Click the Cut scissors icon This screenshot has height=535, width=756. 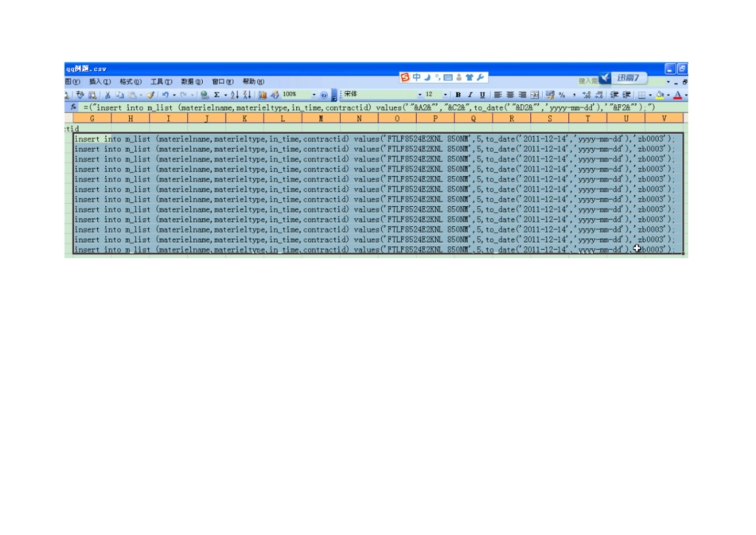coord(107,95)
